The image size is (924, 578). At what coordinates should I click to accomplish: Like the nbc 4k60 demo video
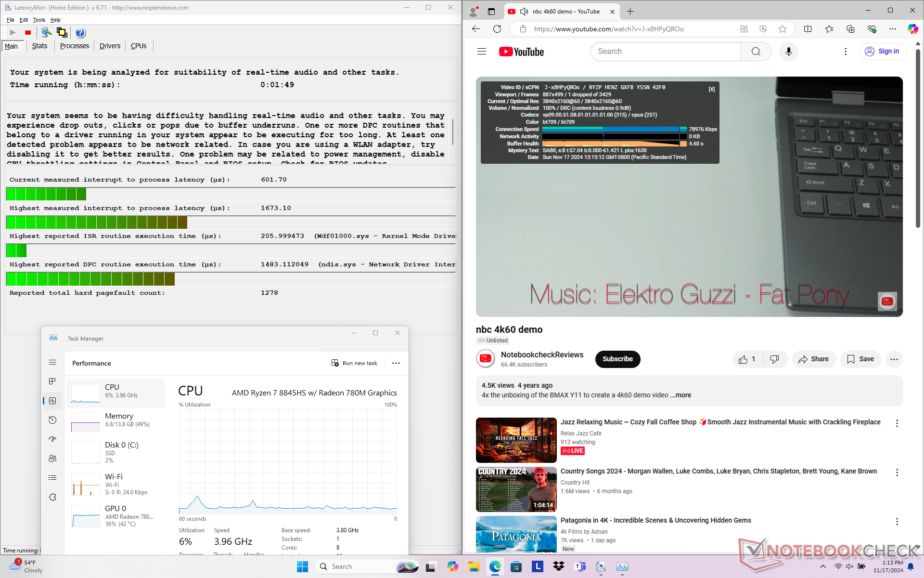746,359
